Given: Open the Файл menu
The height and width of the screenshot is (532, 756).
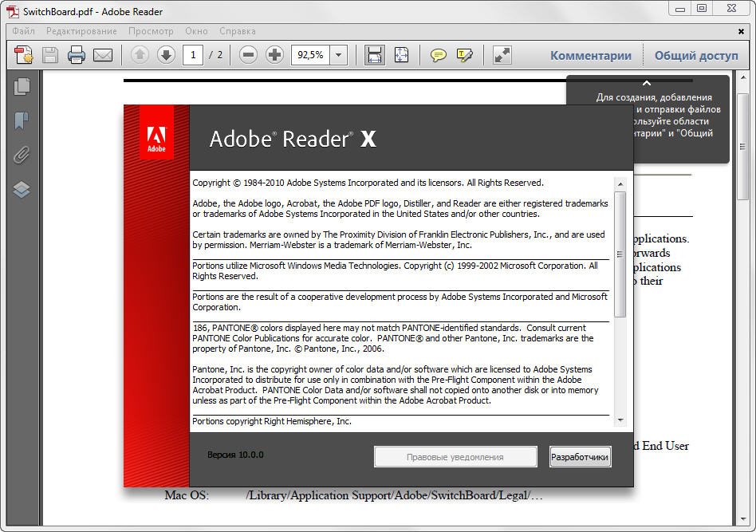Looking at the screenshot, I should click(23, 31).
